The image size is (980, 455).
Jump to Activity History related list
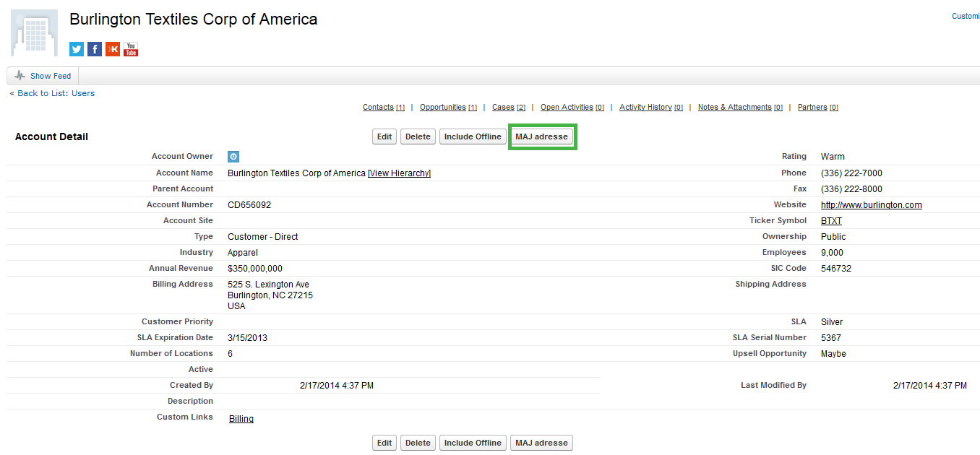(x=651, y=107)
